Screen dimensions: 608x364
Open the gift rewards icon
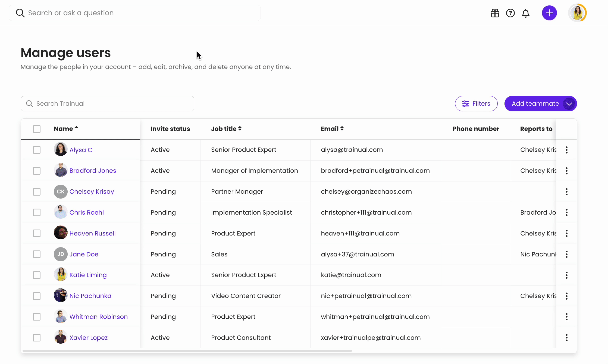pos(495,13)
